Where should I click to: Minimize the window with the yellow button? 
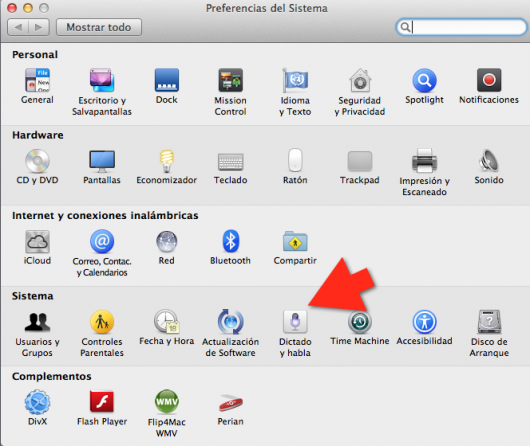pyautogui.click(x=28, y=8)
